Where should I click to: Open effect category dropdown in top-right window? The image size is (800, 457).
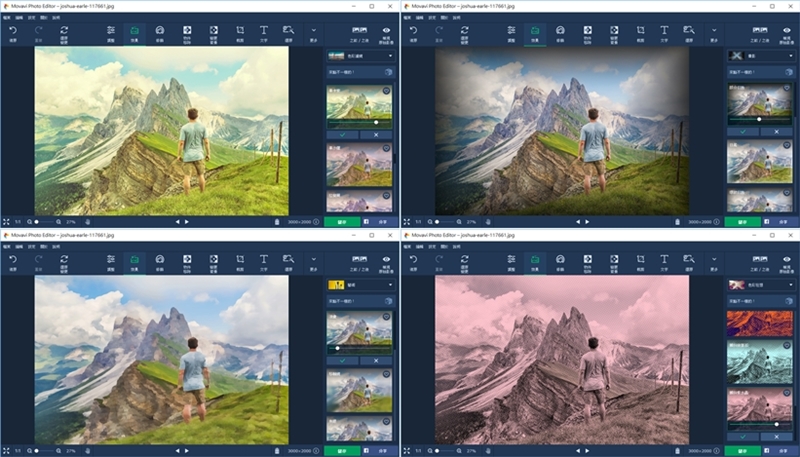pyautogui.click(x=760, y=56)
